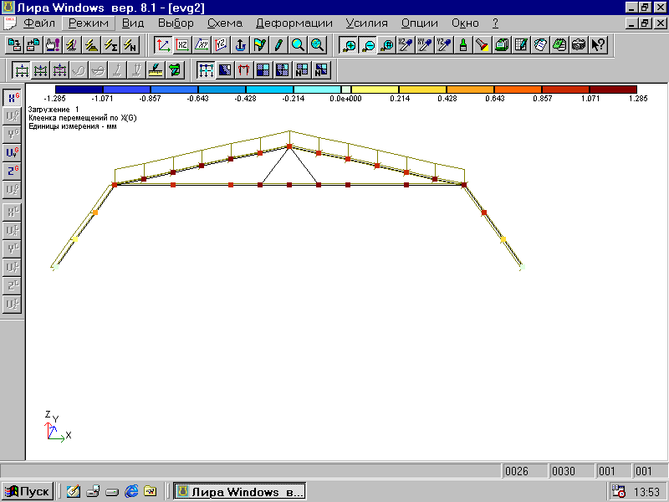Screen dimensions: 669x502
Task: Select the 3D axes isometric view icon
Action: click(x=163, y=45)
